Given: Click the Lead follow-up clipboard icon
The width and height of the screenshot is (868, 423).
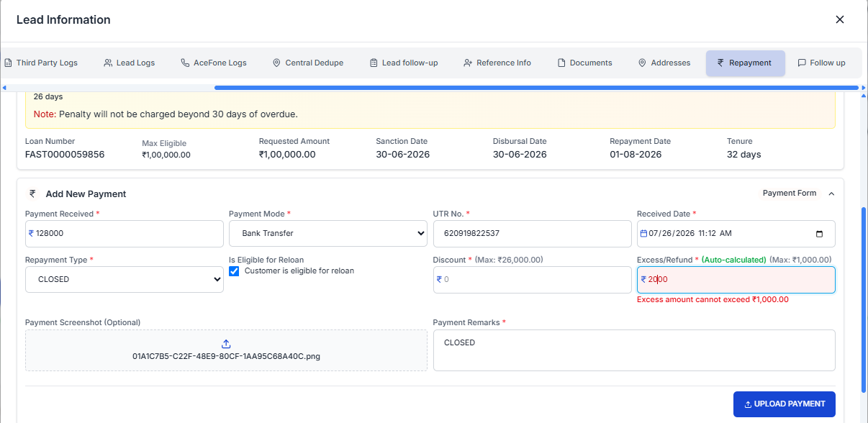Looking at the screenshot, I should [x=374, y=63].
